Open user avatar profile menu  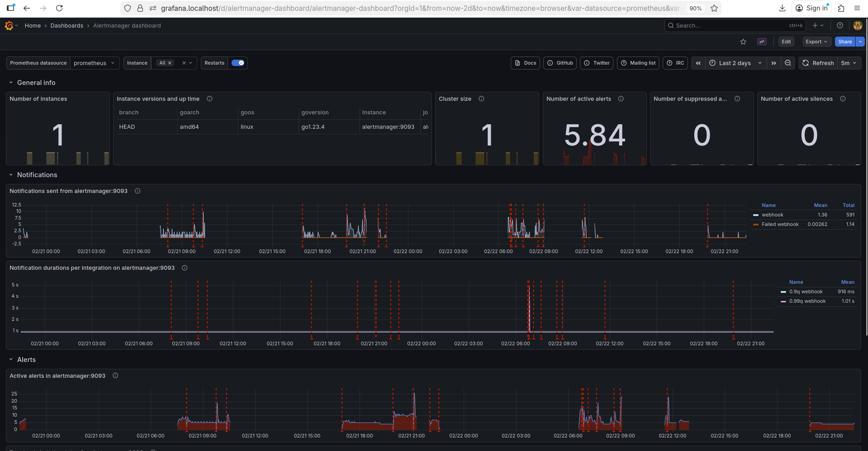858,26
